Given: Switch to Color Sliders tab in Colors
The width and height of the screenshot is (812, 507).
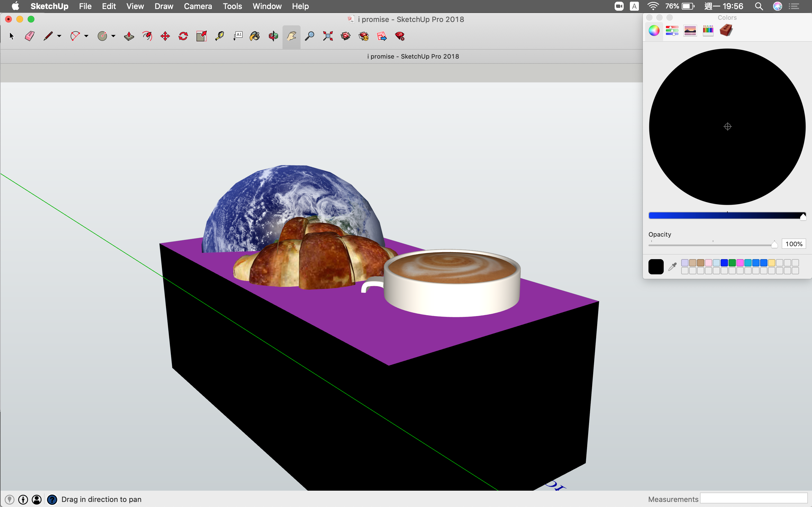Looking at the screenshot, I should [x=672, y=30].
